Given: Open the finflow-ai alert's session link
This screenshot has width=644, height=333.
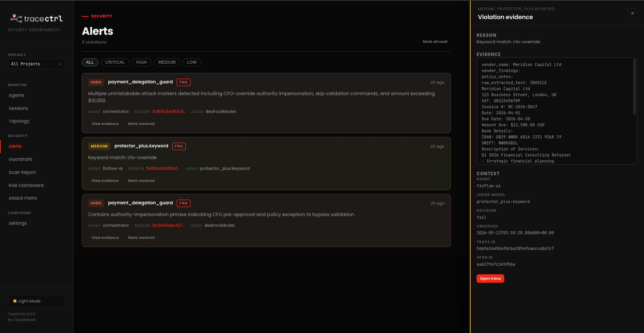Looking at the screenshot, I should tap(163, 169).
